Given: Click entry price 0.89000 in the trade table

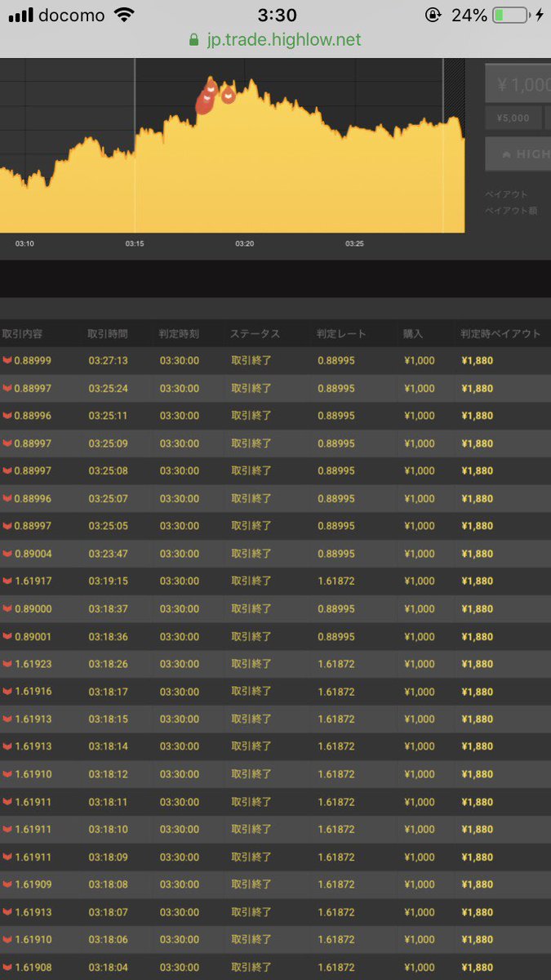Looking at the screenshot, I should 33,608.
